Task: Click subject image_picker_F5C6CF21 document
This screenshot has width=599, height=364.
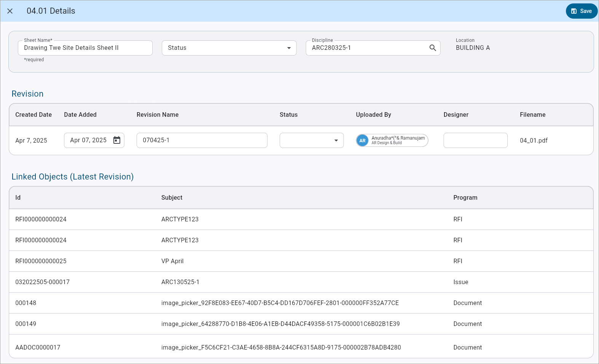Action: pos(281,347)
